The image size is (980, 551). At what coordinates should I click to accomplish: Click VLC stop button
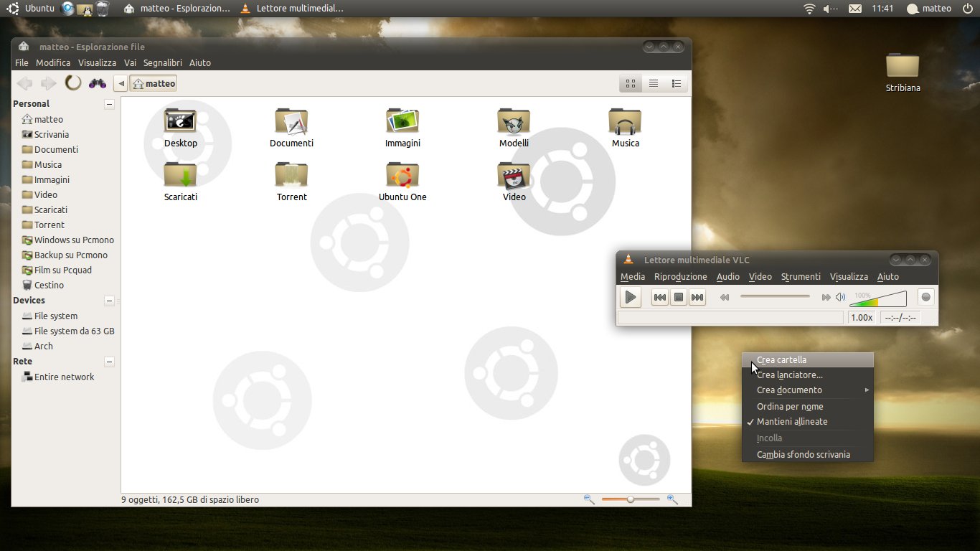(679, 297)
